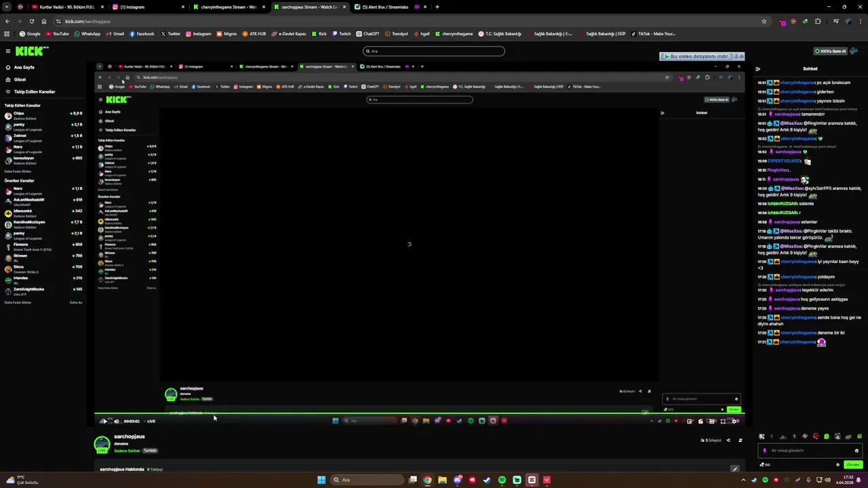Image resolution: width=868 pixels, height=488 pixels.
Task: Enable mini player mode
Action: [690, 421]
